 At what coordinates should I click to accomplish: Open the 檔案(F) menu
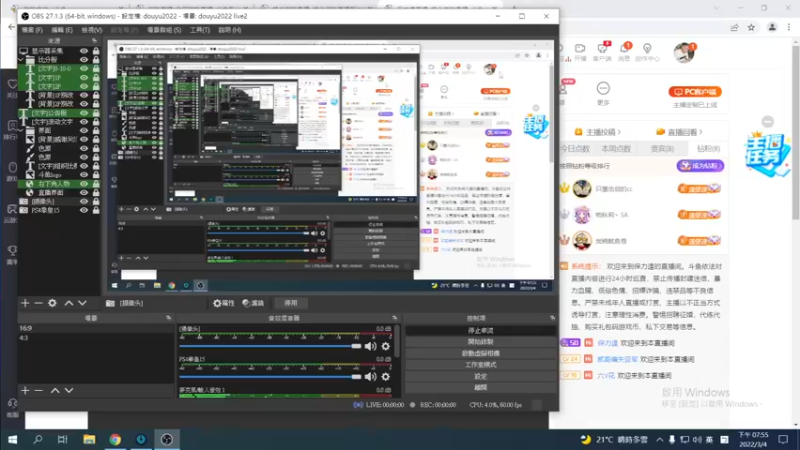[32, 30]
